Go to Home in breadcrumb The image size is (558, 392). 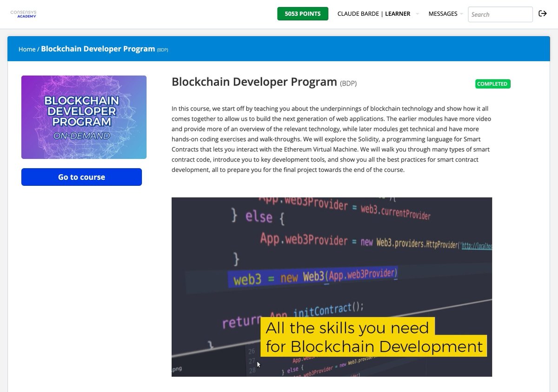[27, 49]
